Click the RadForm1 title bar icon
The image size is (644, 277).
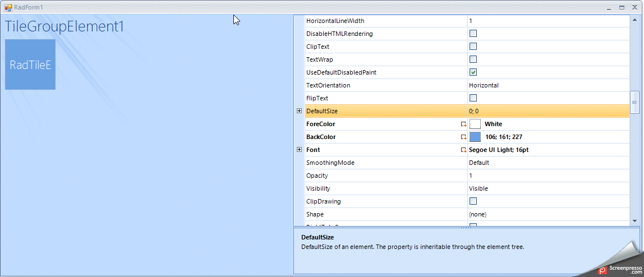pyautogui.click(x=8, y=7)
